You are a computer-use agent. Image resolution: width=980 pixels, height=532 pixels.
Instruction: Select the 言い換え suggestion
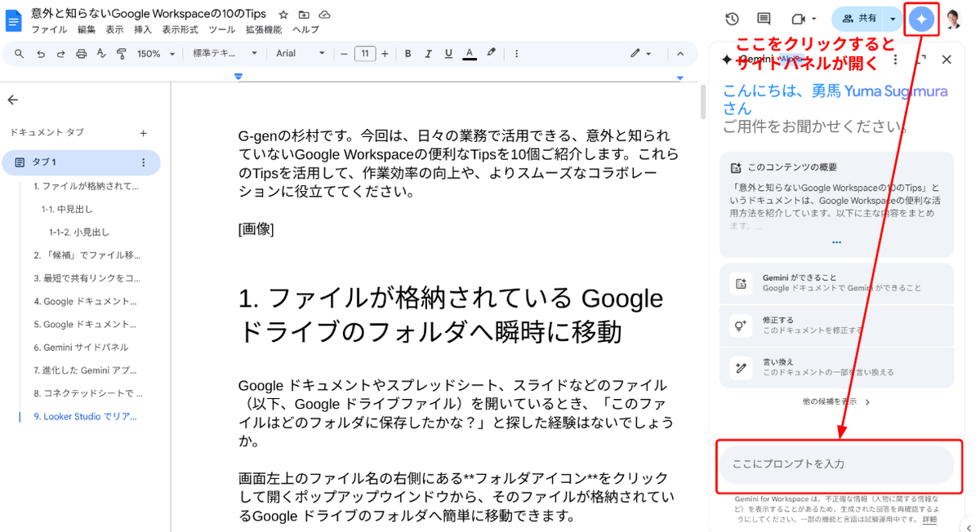[836, 367]
